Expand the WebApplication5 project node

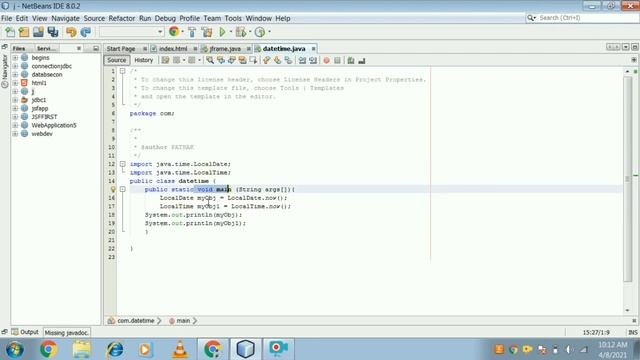click(16, 125)
